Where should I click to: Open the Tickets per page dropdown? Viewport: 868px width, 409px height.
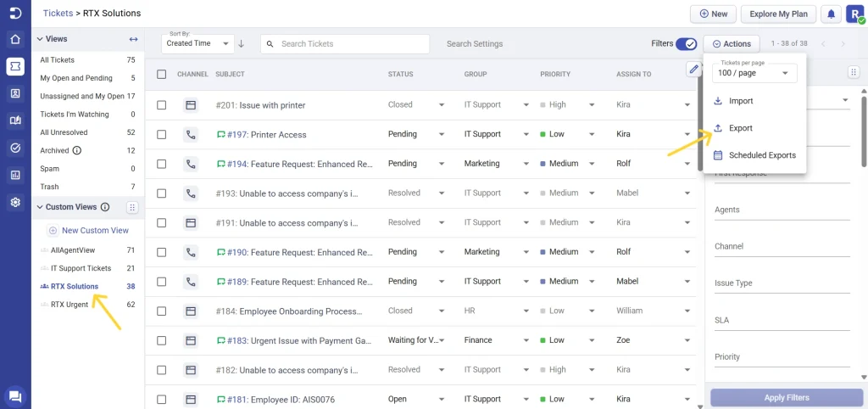coord(755,73)
